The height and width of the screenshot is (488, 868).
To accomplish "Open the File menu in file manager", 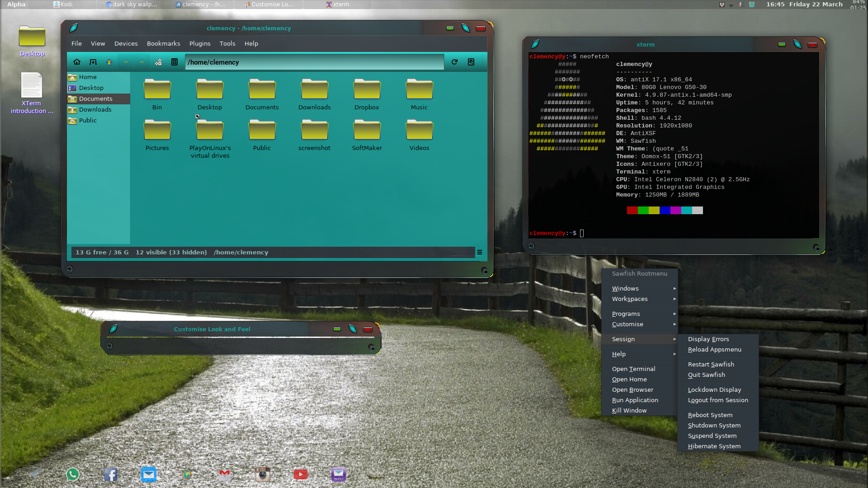I will click(76, 43).
